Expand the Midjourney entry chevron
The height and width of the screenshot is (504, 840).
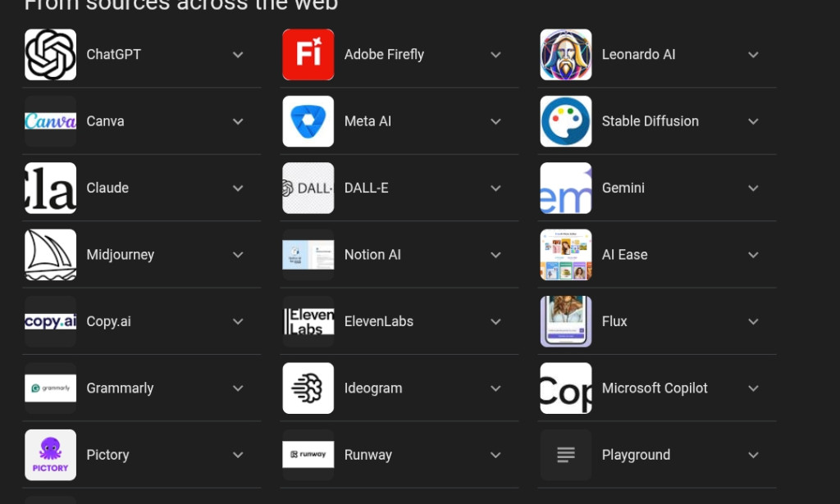pos(238,255)
